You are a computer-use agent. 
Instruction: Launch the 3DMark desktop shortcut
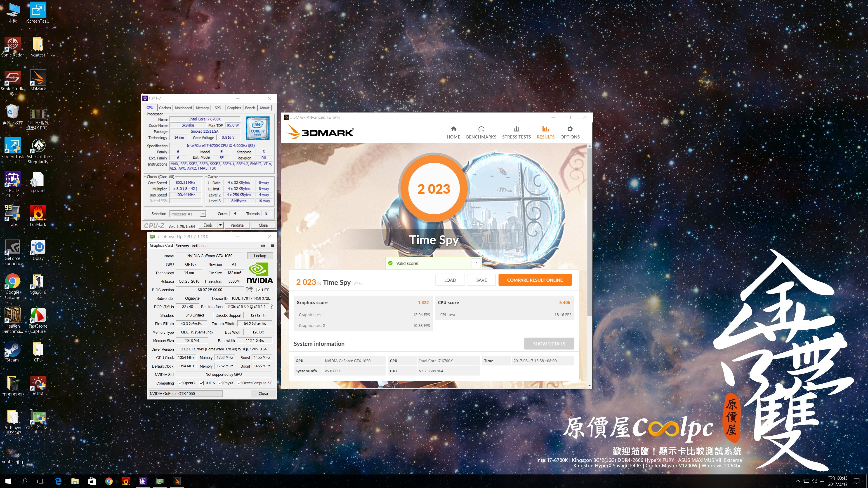[x=38, y=81]
